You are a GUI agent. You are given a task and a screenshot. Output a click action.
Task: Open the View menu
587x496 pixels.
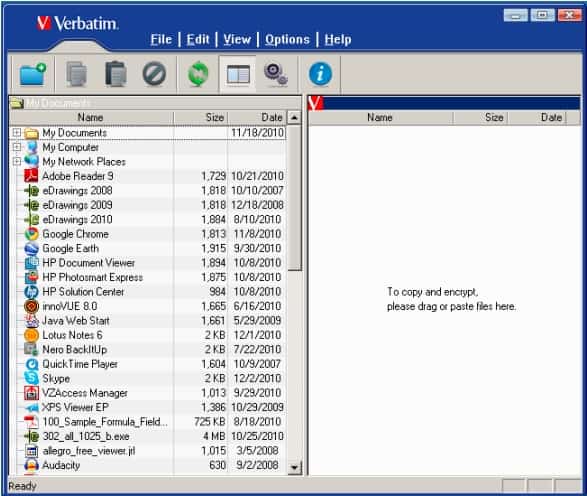point(237,39)
